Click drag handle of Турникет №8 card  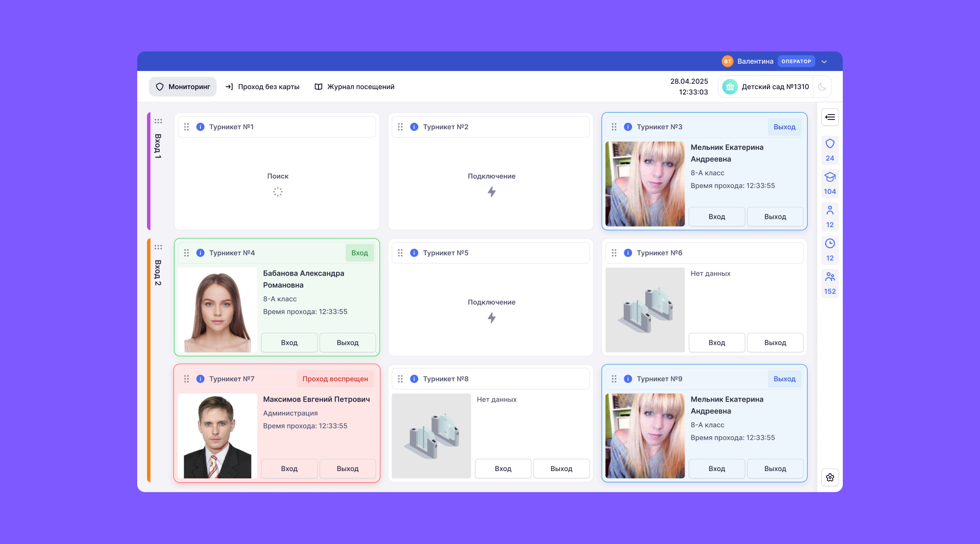[x=400, y=379]
